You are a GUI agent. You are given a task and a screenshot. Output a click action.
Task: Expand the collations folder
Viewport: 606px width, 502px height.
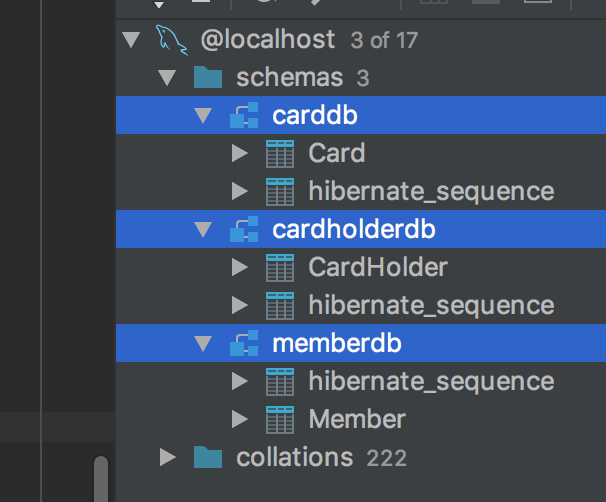click(x=168, y=457)
